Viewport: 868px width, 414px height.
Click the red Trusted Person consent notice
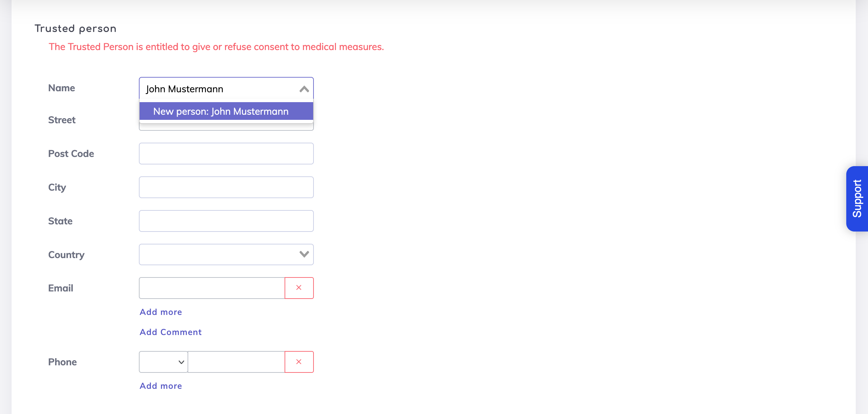tap(216, 47)
